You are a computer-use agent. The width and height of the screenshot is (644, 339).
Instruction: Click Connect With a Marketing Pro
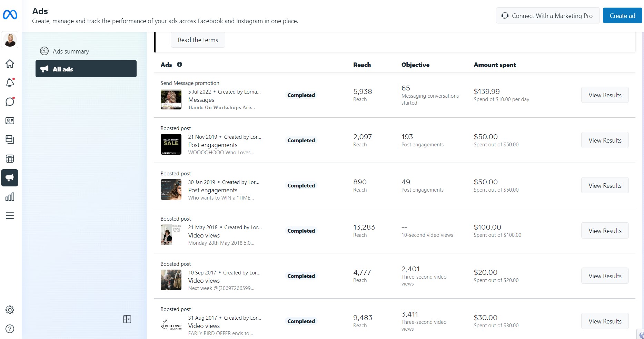click(548, 16)
